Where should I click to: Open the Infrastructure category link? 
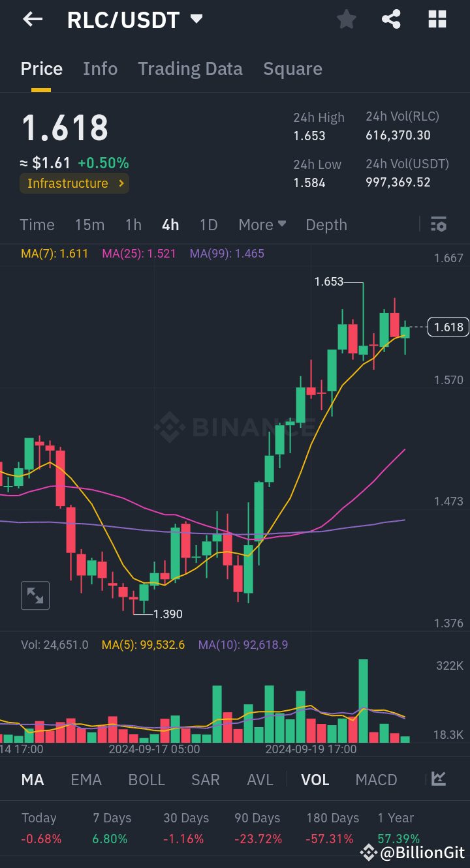click(x=74, y=183)
